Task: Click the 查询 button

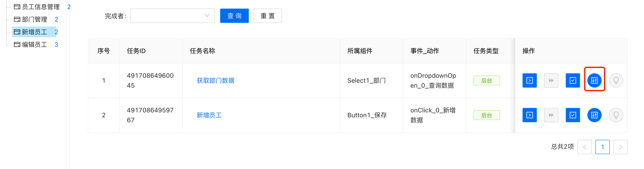Action: point(234,16)
